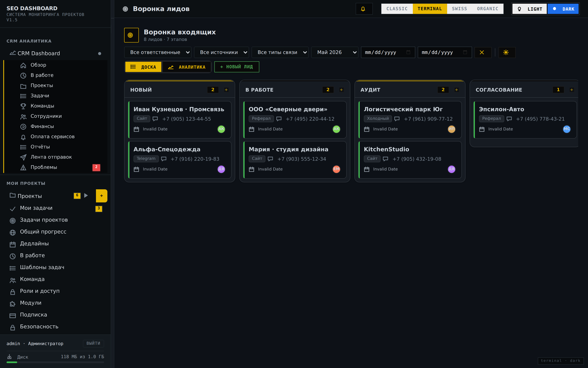Open Общий прогресс in the sidebar
Screen dimensions: 588x368
(x=55, y=232)
